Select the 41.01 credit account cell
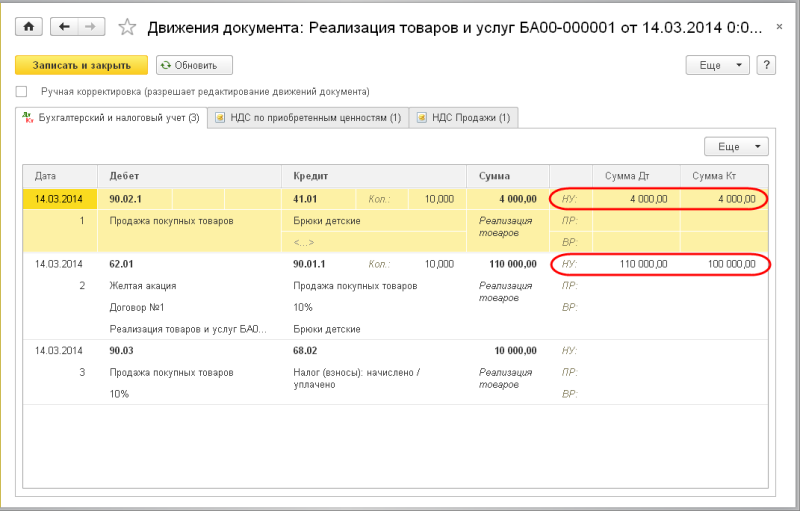 click(x=307, y=199)
